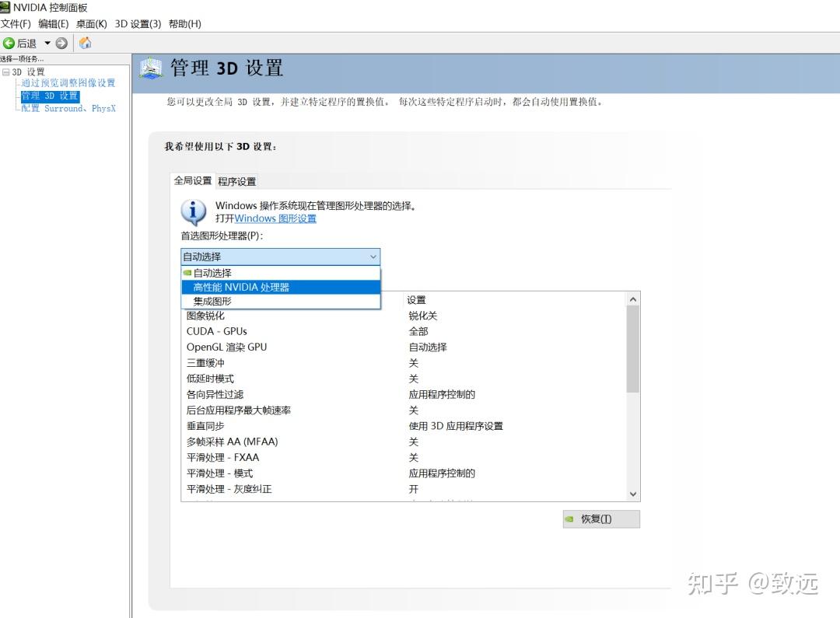The height and width of the screenshot is (618, 840).
Task: Select the 后台应用程序最大帧速率 setting row
Action: 404,410
